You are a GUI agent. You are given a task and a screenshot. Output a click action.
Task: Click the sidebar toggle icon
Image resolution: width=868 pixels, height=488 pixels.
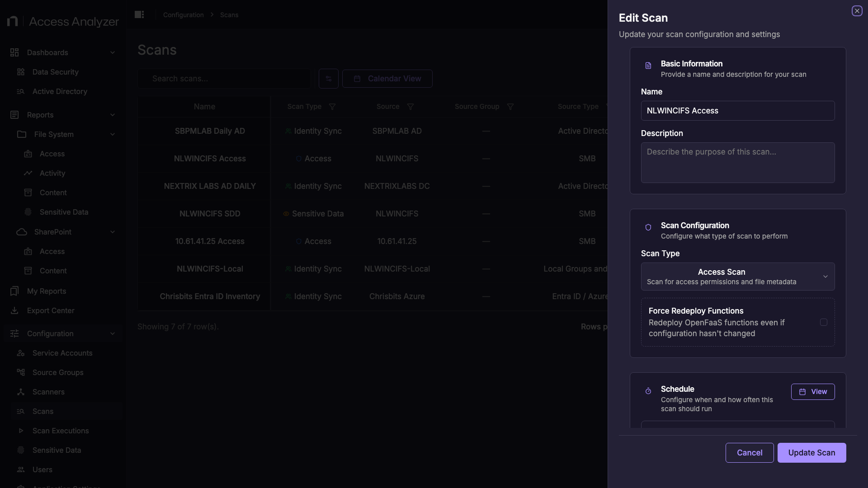click(139, 15)
